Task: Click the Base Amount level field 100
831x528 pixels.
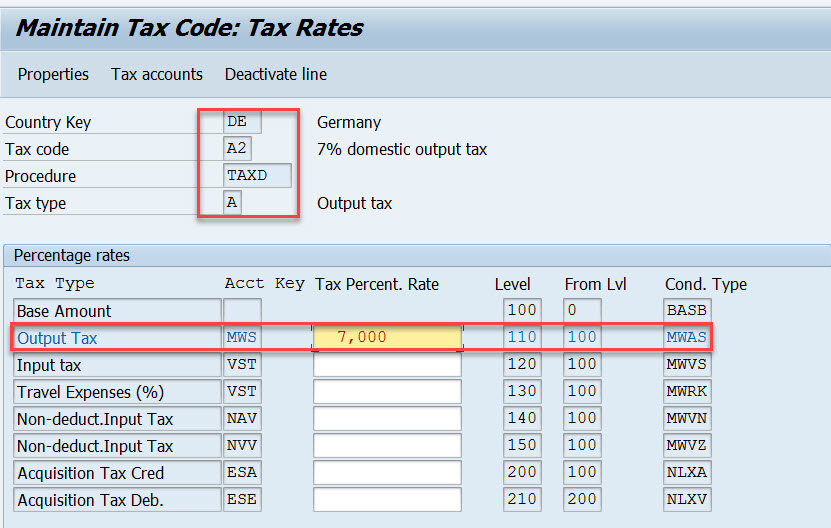Action: (x=522, y=311)
